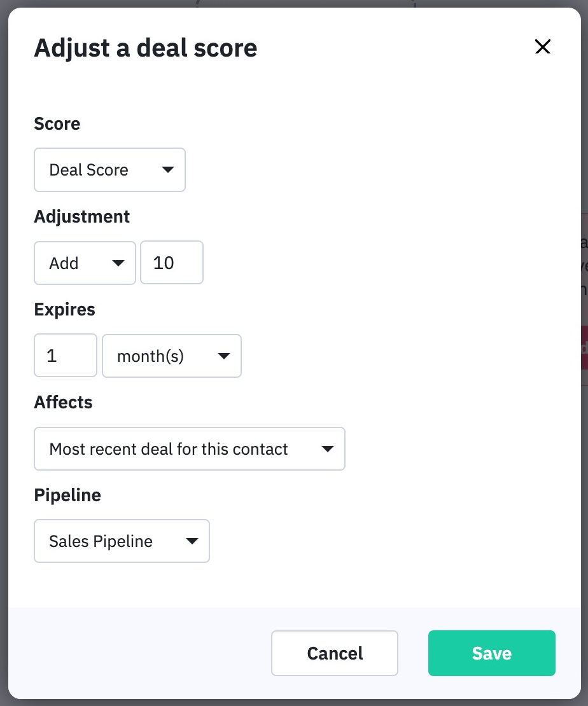Click the Expires section label
588x706 pixels.
[64, 310]
